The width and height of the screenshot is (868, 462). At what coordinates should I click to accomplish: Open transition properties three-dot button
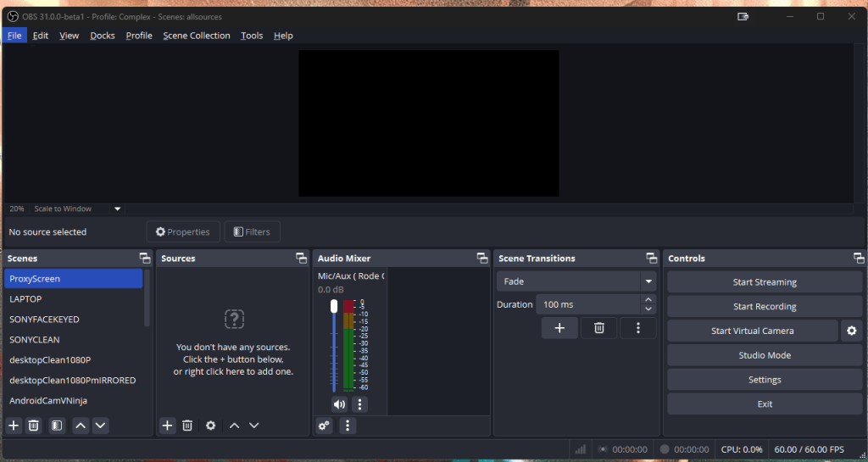[x=638, y=328]
